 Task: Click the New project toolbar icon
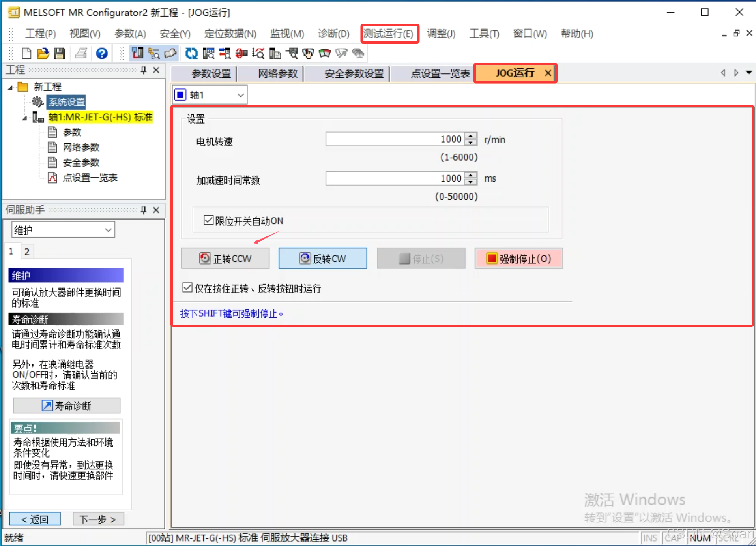tap(26, 53)
